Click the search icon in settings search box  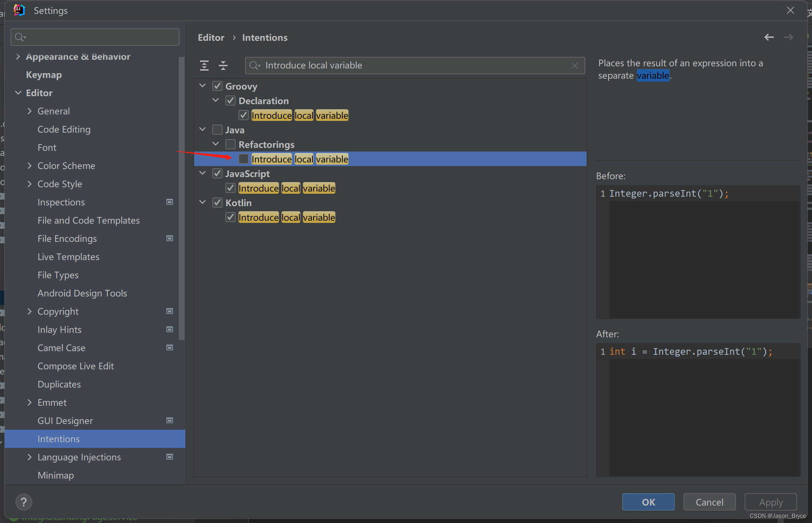click(x=20, y=37)
